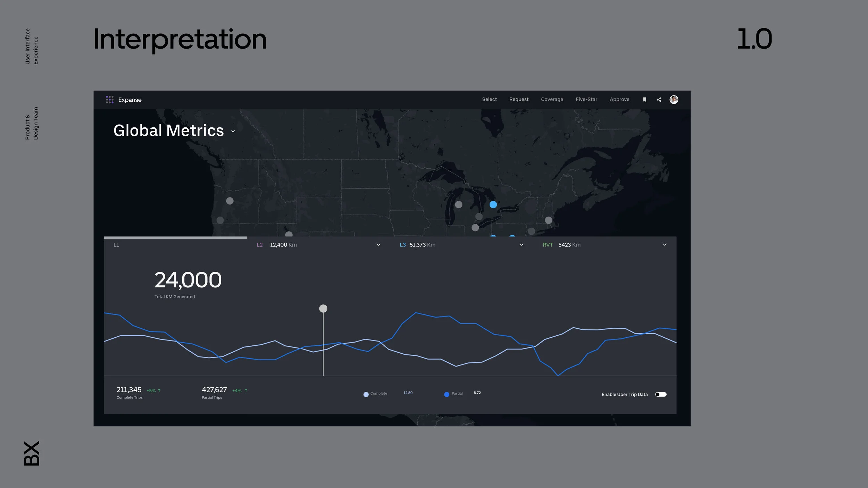
Task: Click the bookmark icon in top bar
Action: [644, 100]
